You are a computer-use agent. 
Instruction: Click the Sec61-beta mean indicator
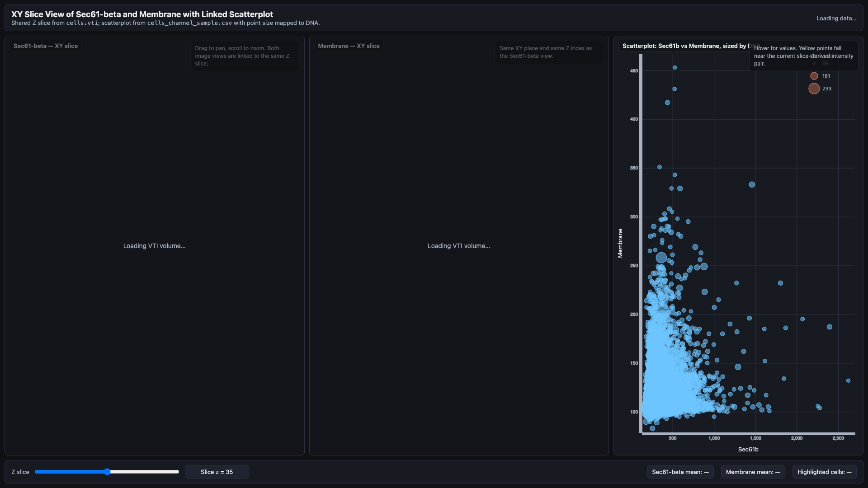(x=680, y=472)
